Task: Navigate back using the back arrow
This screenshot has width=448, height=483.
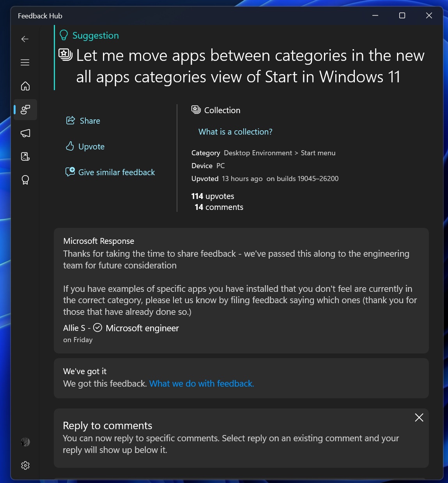Action: pos(25,39)
